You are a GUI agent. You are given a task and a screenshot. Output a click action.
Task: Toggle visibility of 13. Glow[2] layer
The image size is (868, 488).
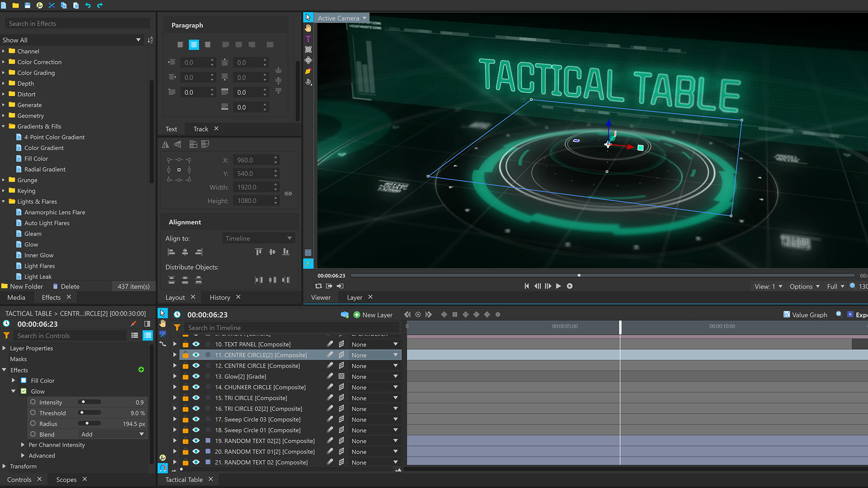pos(197,376)
